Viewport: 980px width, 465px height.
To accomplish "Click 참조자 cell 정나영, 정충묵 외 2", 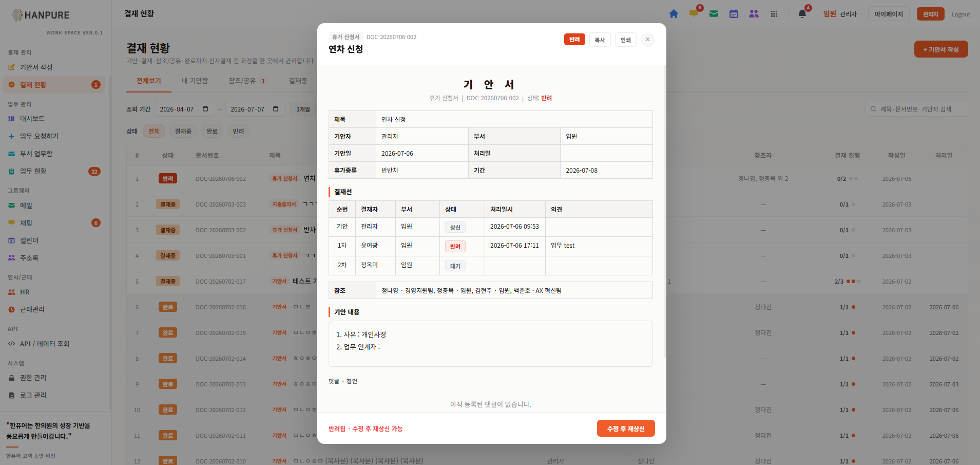I will tap(763, 179).
